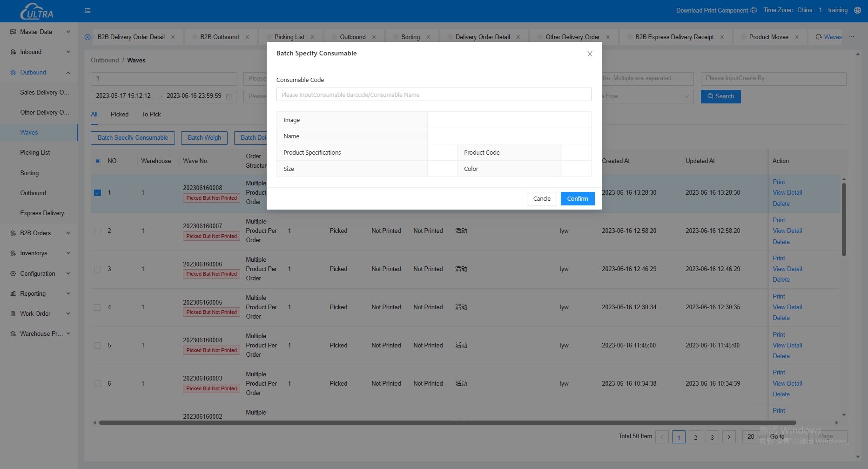This screenshot has width=868, height=469.
Task: Expand the Inventorys menu
Action: point(68,253)
